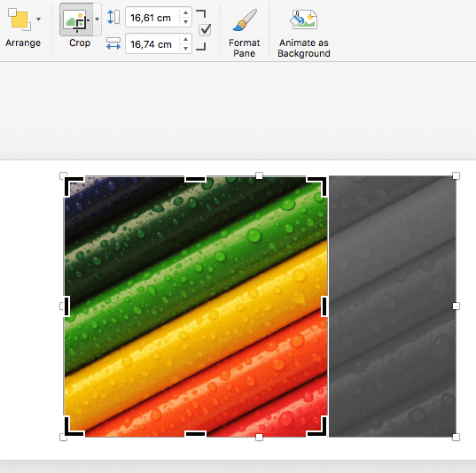Click the picture's top-middle sizing handle

[x=259, y=175]
